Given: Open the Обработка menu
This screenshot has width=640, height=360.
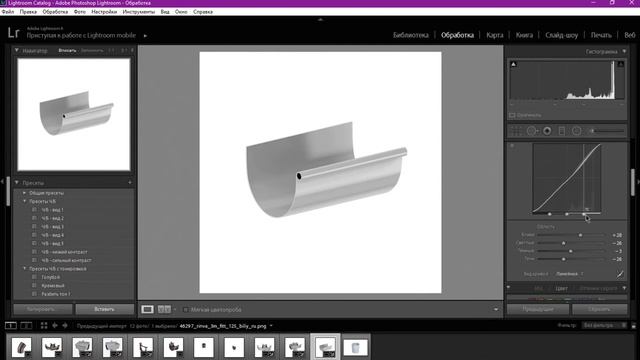Looking at the screenshot, I should [x=55, y=12].
